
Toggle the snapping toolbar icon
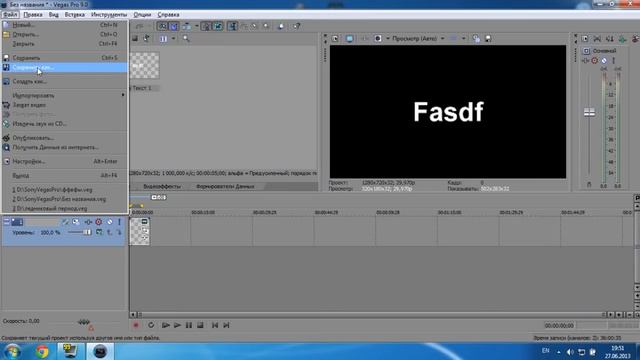[162, 26]
